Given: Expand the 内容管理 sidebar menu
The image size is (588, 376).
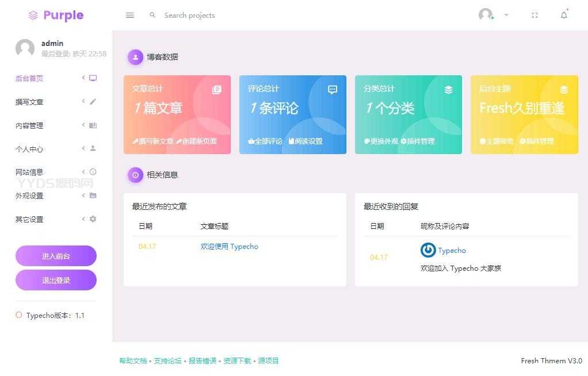Looking at the screenshot, I should 55,125.
